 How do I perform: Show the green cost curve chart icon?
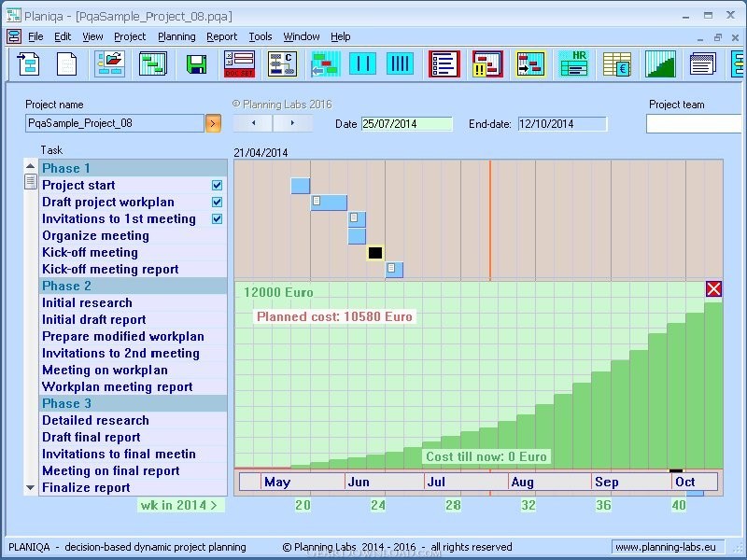660,63
